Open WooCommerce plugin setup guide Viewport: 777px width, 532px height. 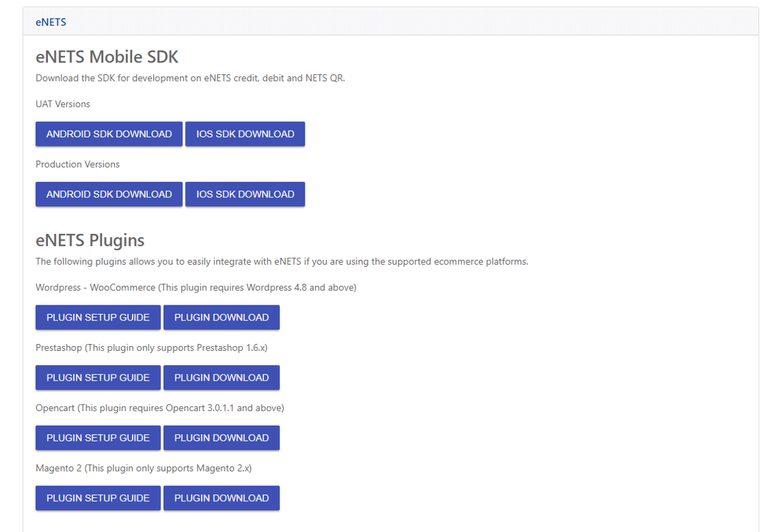point(98,317)
